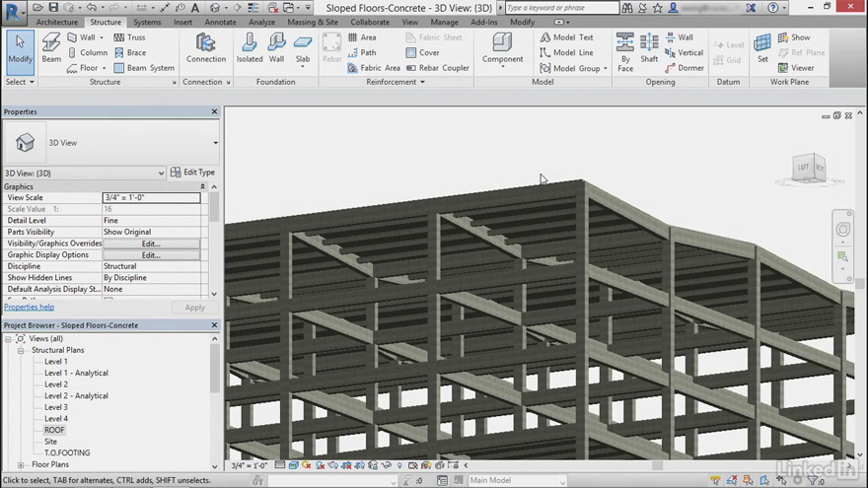868x488 pixels.
Task: Choose Area reinforcement tool
Action: click(362, 37)
